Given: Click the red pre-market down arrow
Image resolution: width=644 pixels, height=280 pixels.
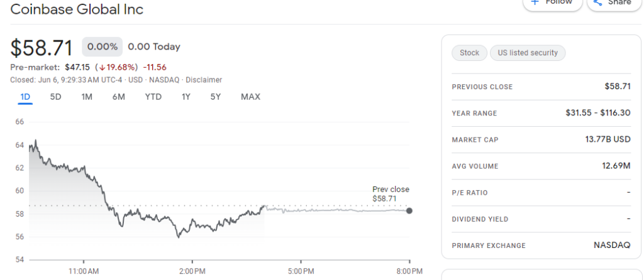Looking at the screenshot, I should [101, 67].
